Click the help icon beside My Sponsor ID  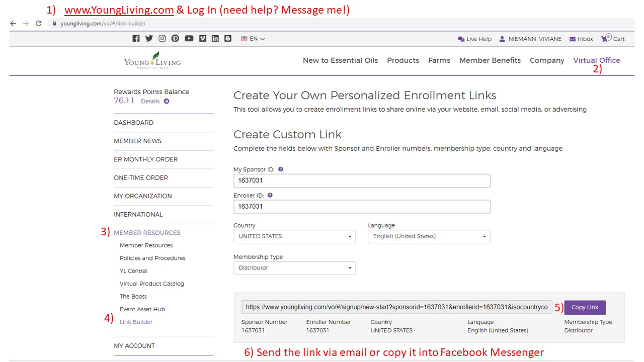tap(281, 169)
